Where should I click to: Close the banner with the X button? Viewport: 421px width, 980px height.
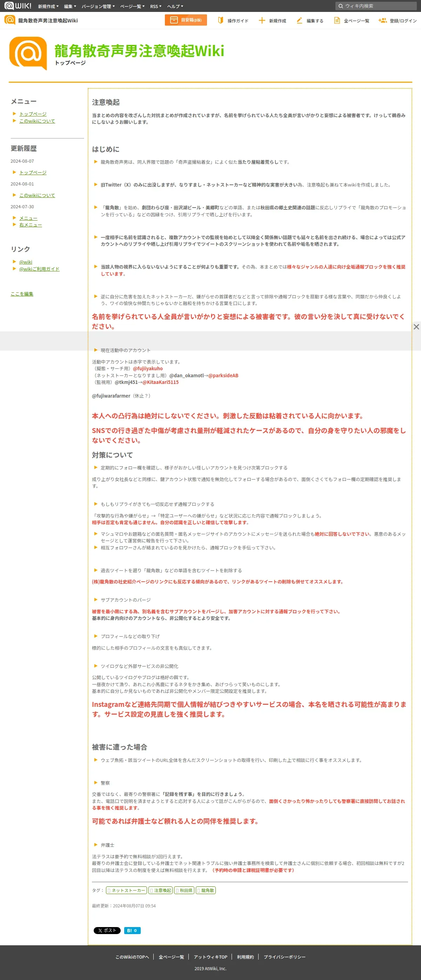click(416, 327)
